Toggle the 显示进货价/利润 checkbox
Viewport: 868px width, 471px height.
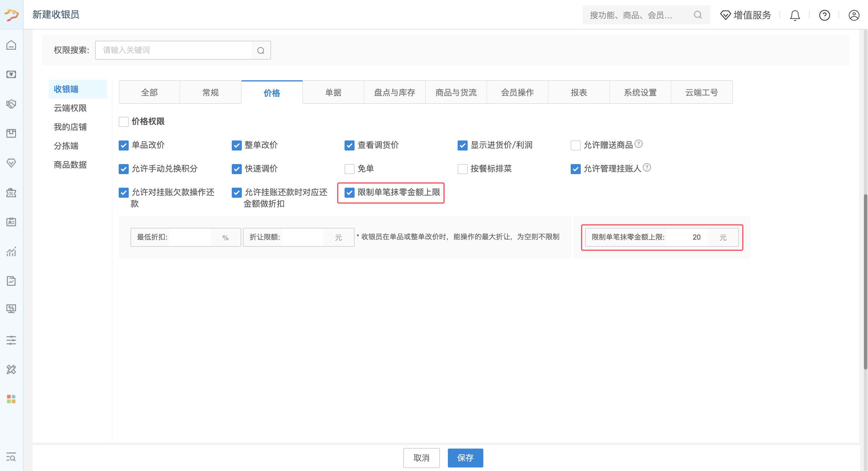[462, 145]
